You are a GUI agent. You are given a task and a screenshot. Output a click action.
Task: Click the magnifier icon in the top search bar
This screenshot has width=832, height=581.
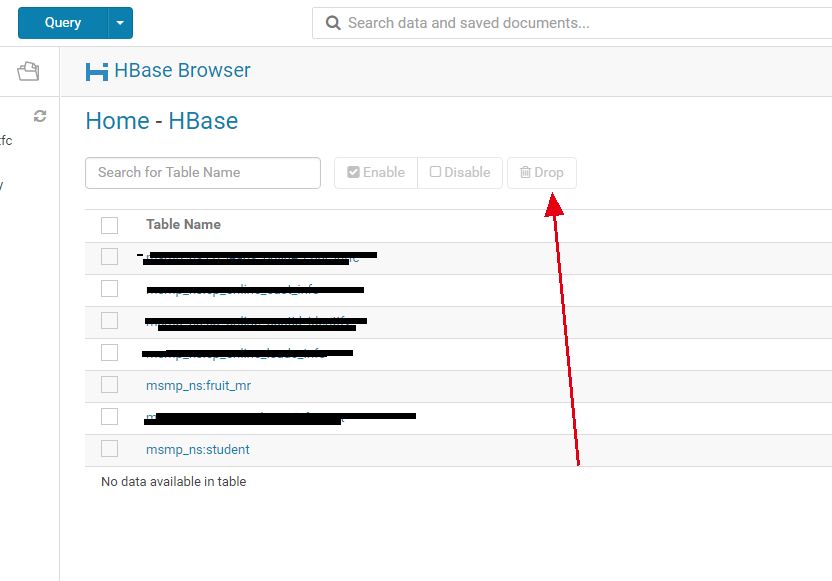333,23
